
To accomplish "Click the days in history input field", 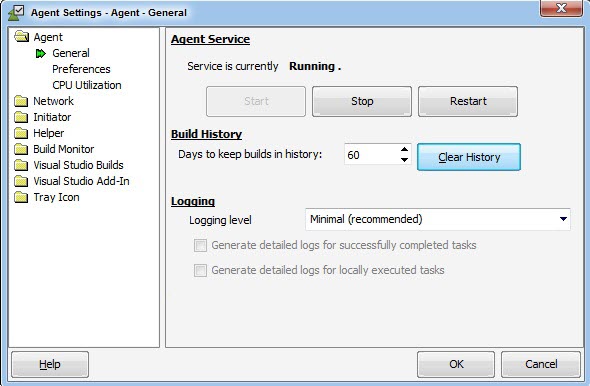I will (371, 155).
